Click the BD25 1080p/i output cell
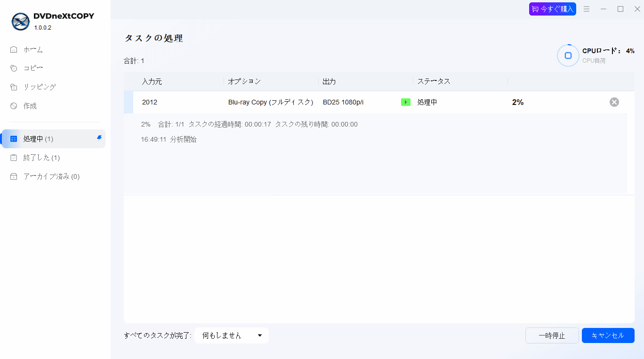644x359 pixels. tap(343, 102)
